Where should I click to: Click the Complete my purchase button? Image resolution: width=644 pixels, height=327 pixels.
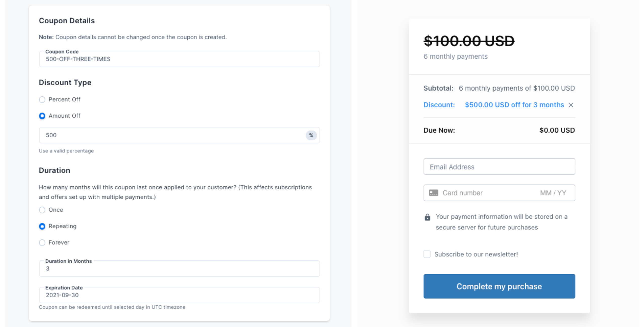499,286
